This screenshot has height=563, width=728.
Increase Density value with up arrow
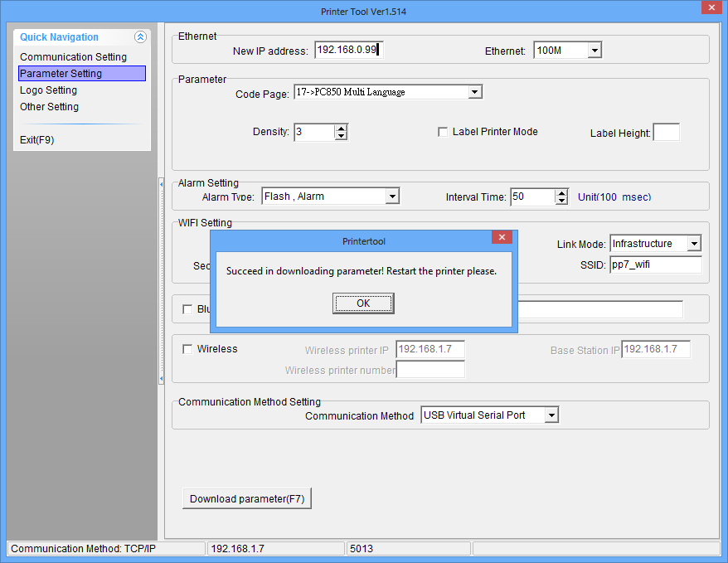(341, 128)
